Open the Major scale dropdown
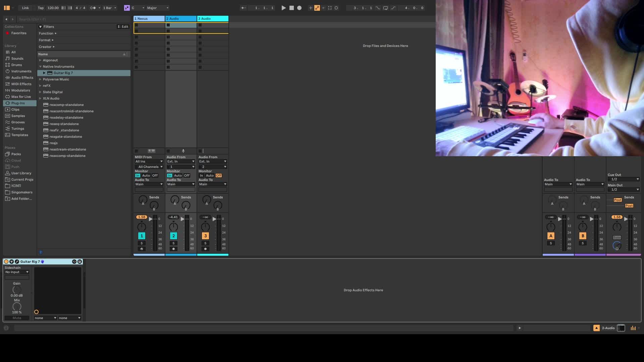The height and width of the screenshot is (362, 644). click(158, 8)
